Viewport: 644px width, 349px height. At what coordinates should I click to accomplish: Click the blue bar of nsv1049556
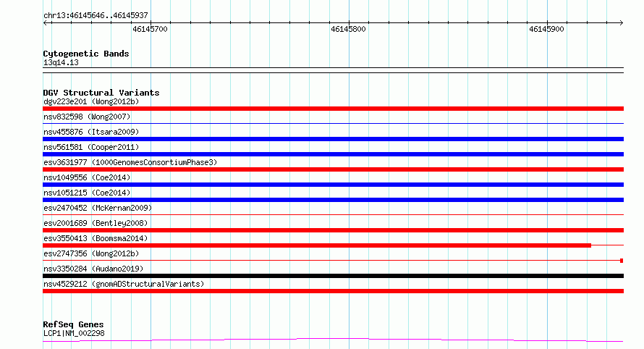tap(333, 185)
